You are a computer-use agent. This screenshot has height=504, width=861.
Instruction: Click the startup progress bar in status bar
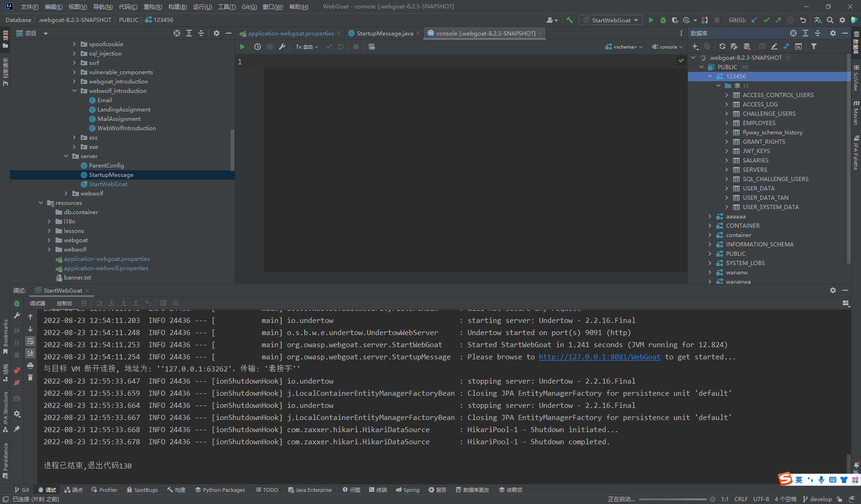[673, 499]
